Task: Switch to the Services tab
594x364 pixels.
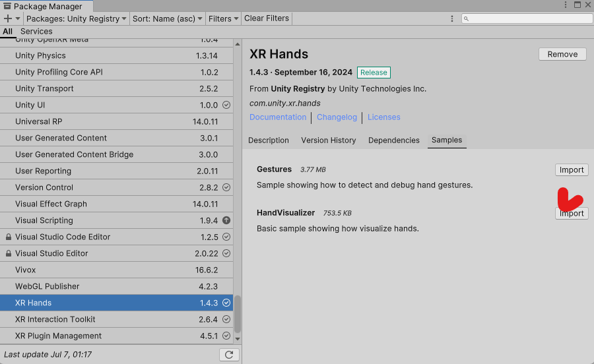Action: click(x=36, y=32)
